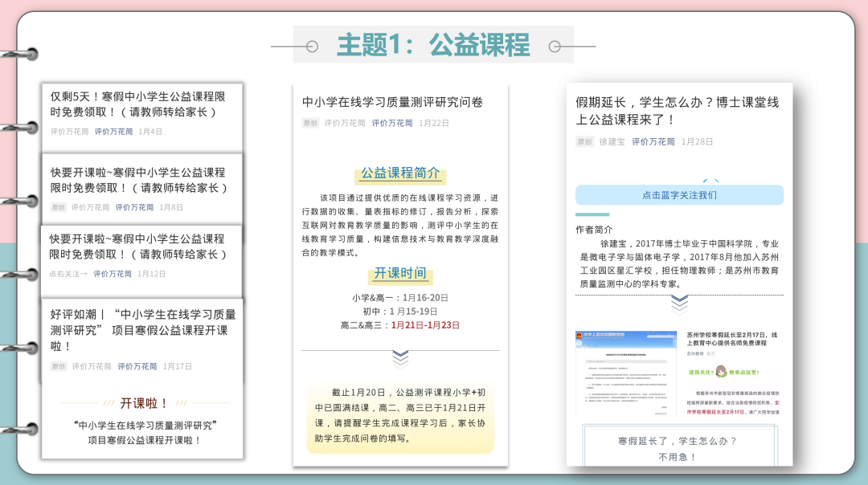This screenshot has width=868, height=485.
Task: Click 评价万花筒 link dated 1月4日
Action: (113, 132)
